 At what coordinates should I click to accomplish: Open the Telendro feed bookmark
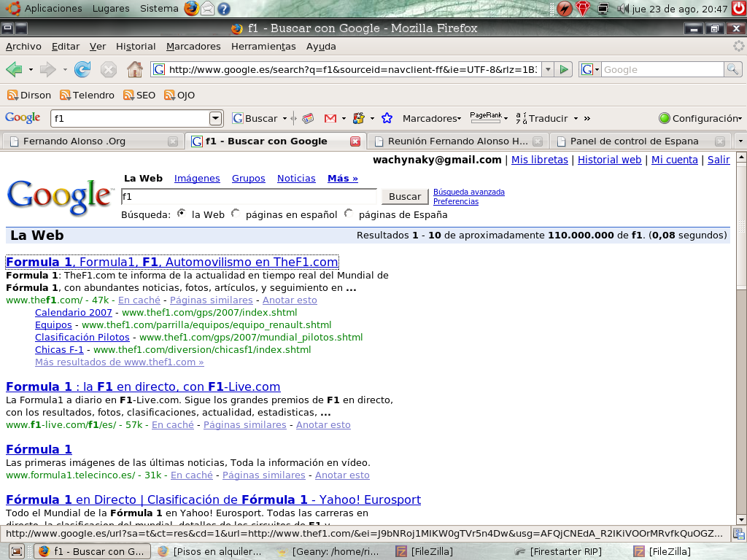(87, 96)
